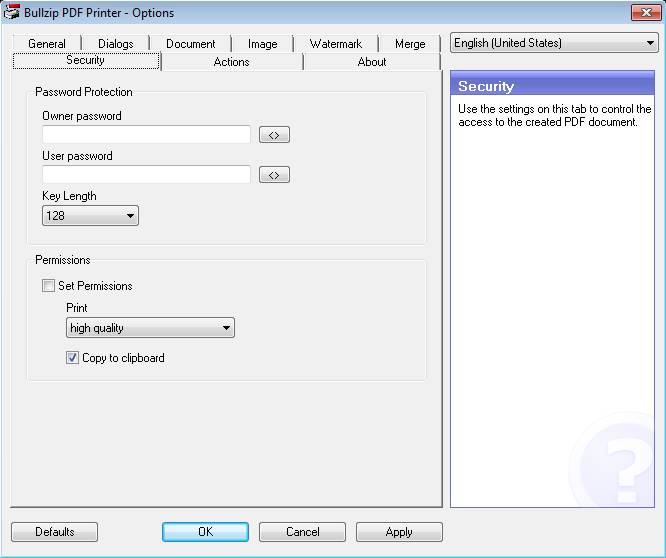
Task: Click the Cancel button
Action: coord(302,532)
